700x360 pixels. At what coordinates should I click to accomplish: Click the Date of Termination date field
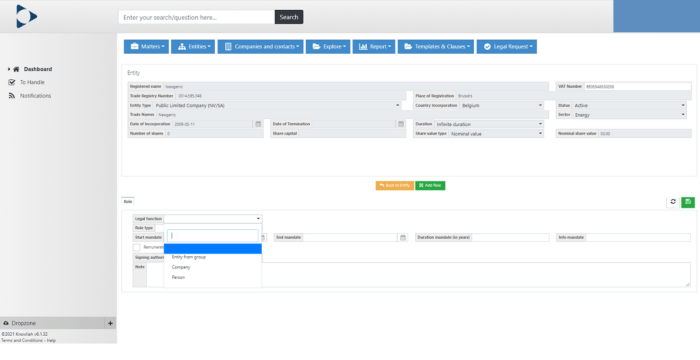354,124
